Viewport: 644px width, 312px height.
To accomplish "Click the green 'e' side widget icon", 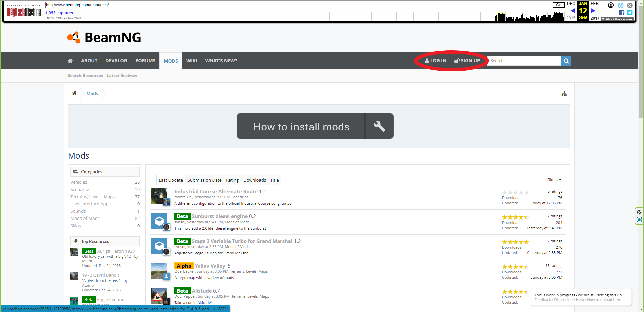I will coord(639,220).
